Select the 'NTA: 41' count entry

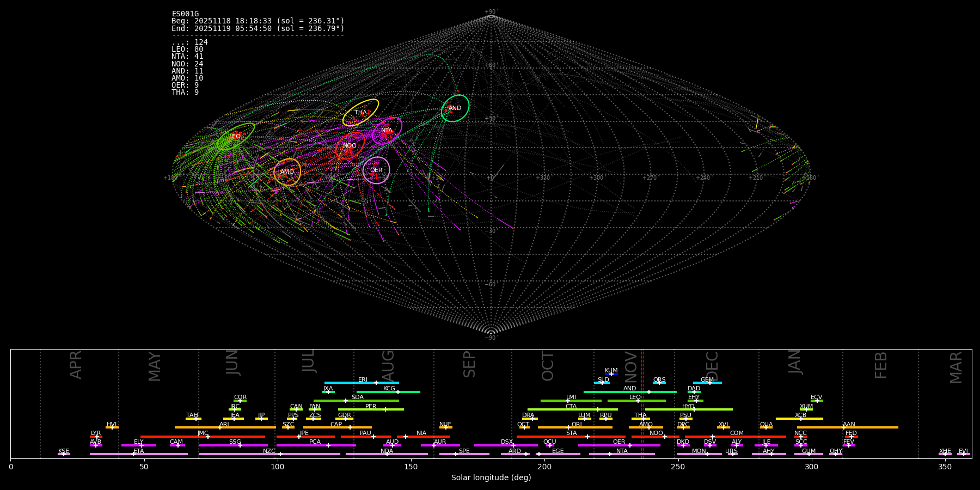(187, 57)
